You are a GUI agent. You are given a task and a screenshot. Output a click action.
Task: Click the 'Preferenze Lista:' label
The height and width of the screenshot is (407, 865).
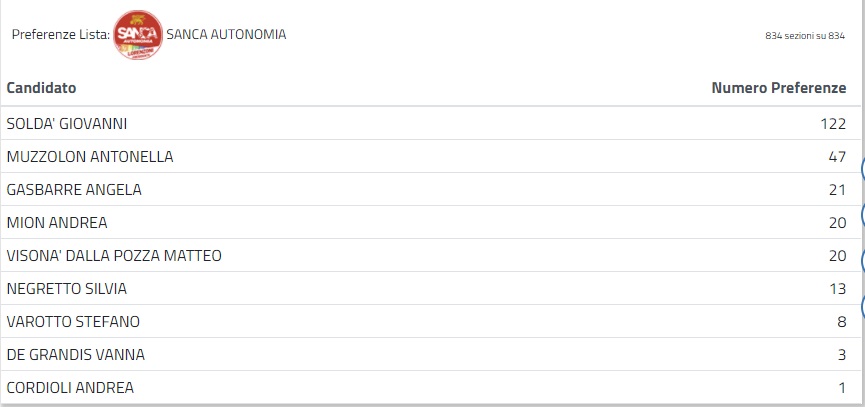click(x=60, y=34)
